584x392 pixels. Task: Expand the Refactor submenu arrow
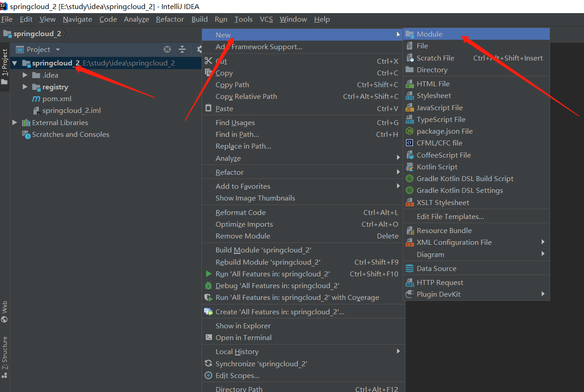398,172
